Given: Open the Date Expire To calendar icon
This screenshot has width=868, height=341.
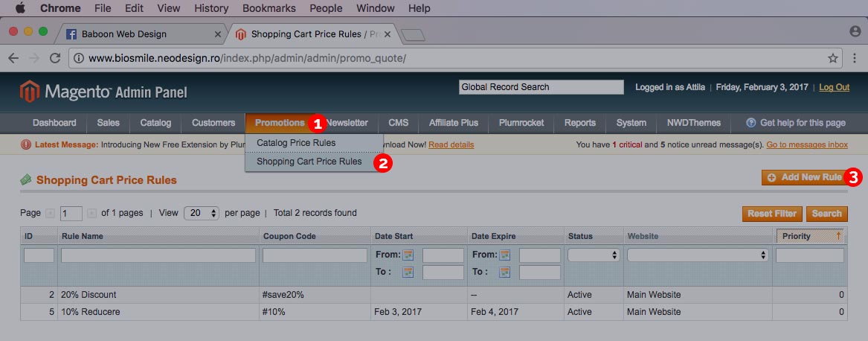Looking at the screenshot, I should point(505,272).
